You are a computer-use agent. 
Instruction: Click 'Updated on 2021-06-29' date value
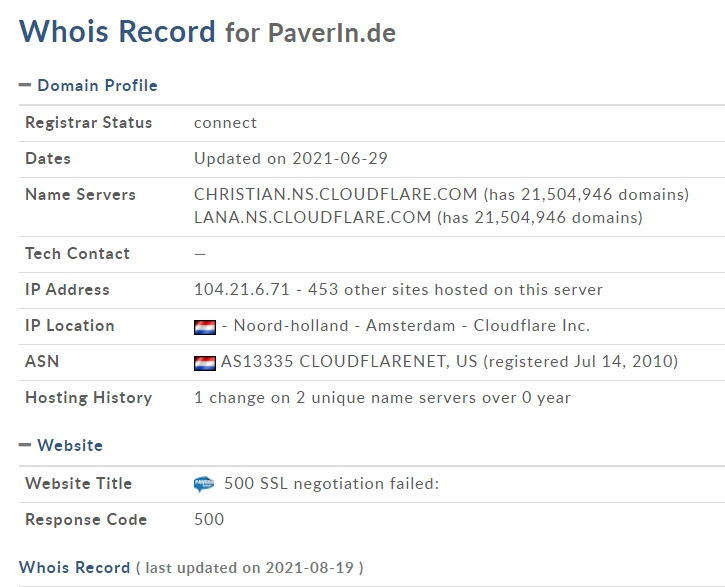click(291, 159)
